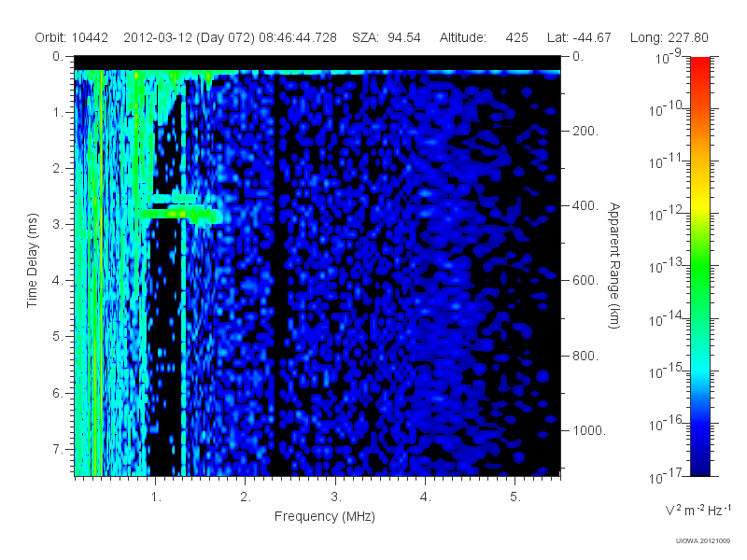Click the 3. tick on Time Delay axis

pyautogui.click(x=58, y=224)
